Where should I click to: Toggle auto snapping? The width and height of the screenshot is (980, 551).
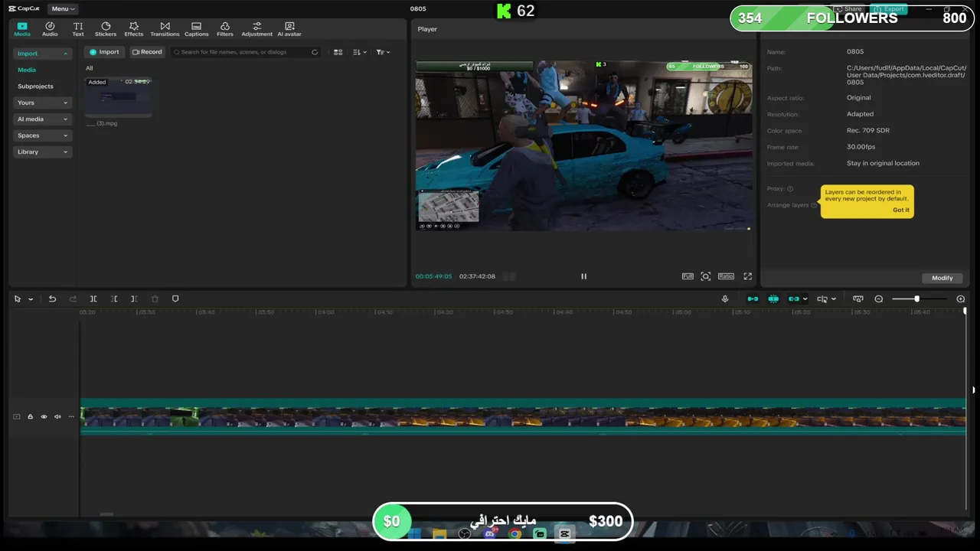tap(773, 298)
